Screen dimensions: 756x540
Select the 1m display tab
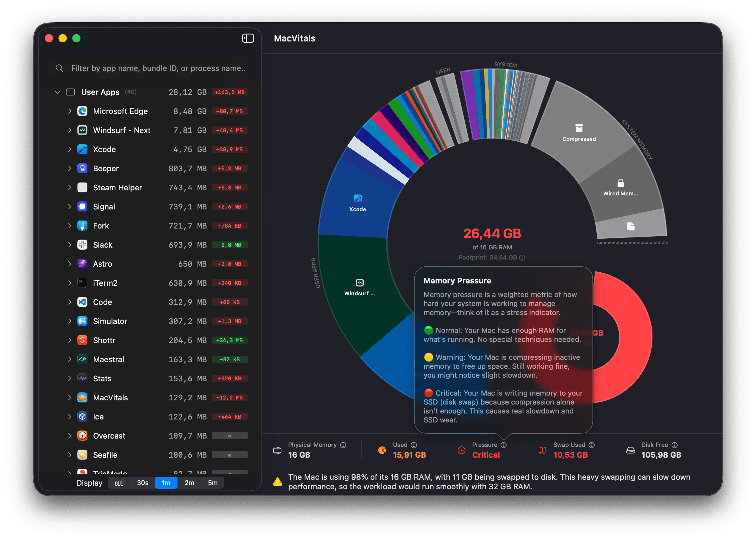166,483
